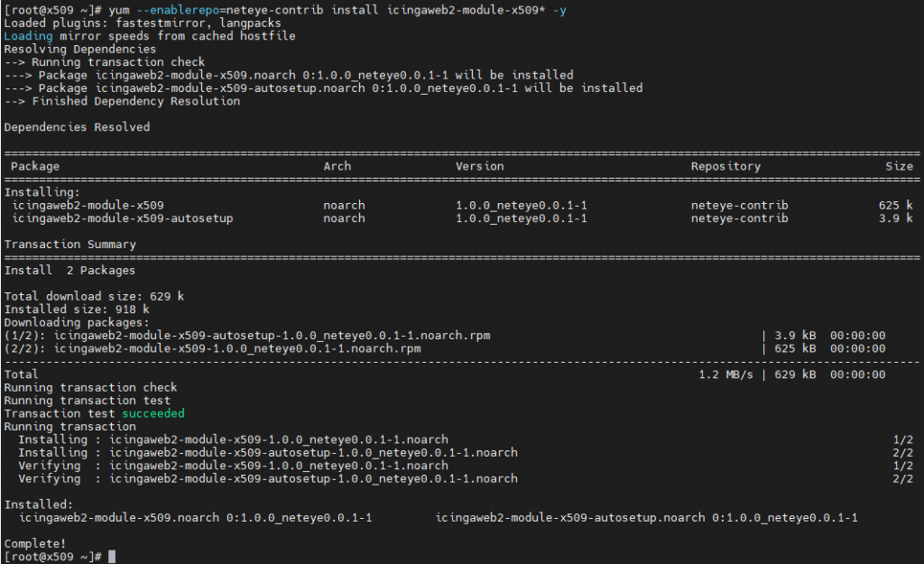Screen dimensions: 924x564
Task: Click the "Verifying" line ending in 1/2
Action: [466, 465]
